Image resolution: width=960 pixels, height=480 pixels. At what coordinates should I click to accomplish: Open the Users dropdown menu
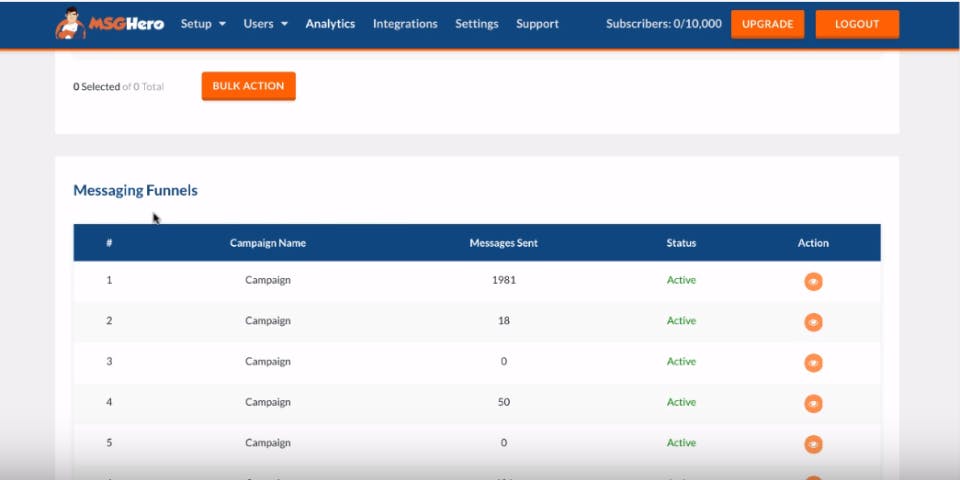[x=266, y=24]
